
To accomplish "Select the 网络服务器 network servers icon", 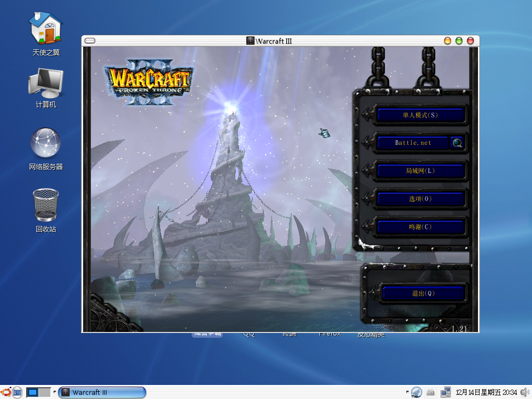I will [46, 149].
